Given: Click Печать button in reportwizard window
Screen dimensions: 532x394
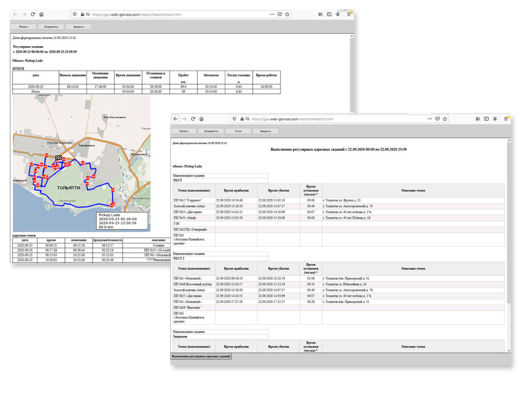Looking at the screenshot, I should [24, 26].
